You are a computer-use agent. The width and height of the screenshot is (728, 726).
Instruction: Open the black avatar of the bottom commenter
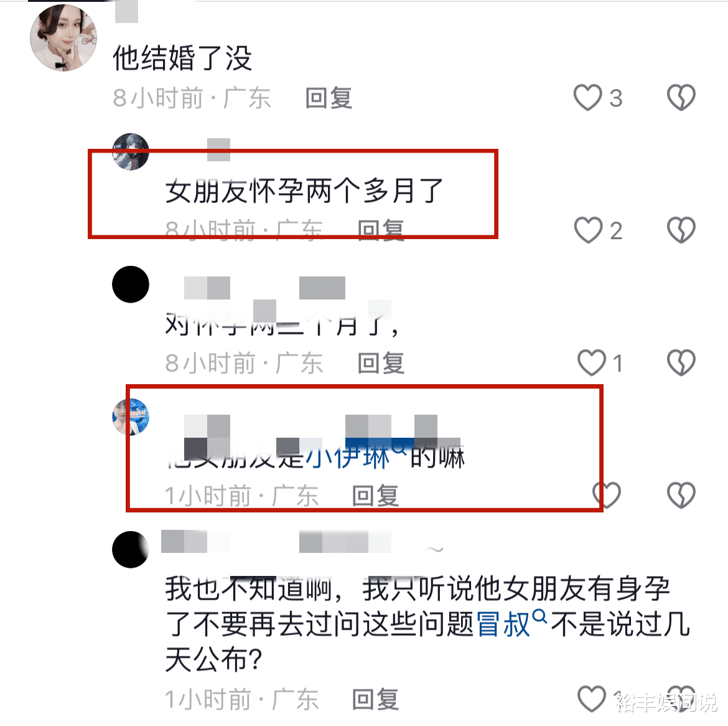pyautogui.click(x=131, y=550)
